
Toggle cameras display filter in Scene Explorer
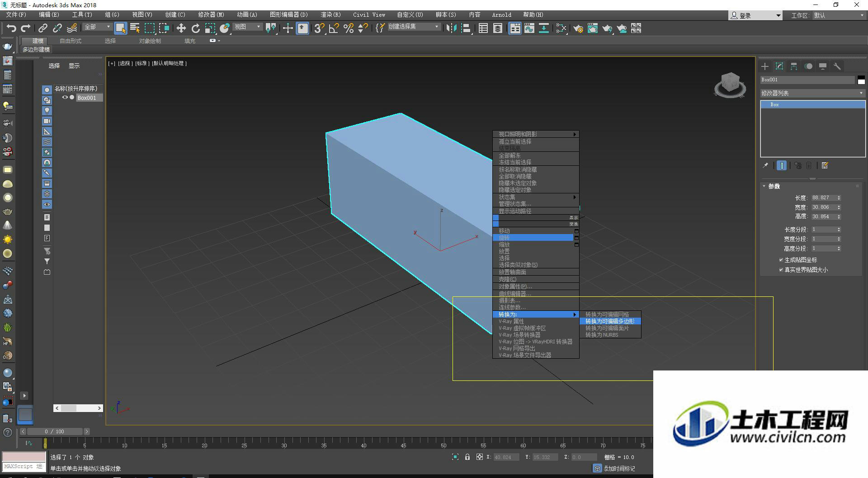pos(47,121)
